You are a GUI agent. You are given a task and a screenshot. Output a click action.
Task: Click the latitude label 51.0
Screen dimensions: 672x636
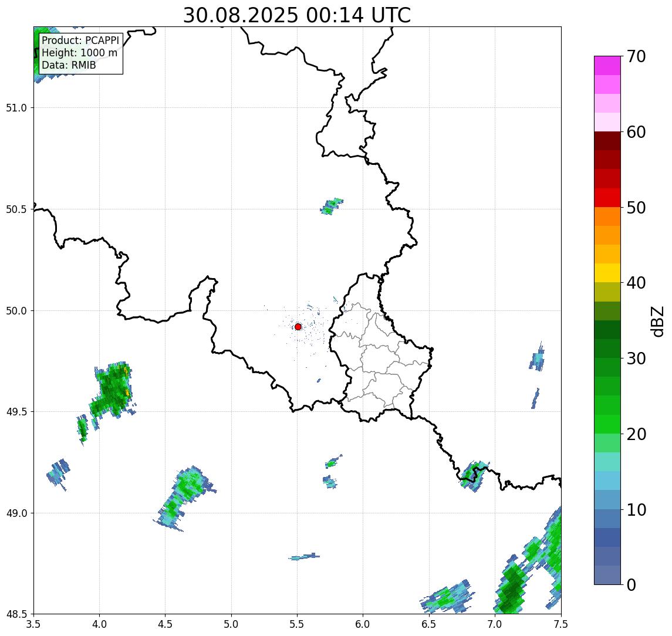click(16, 107)
